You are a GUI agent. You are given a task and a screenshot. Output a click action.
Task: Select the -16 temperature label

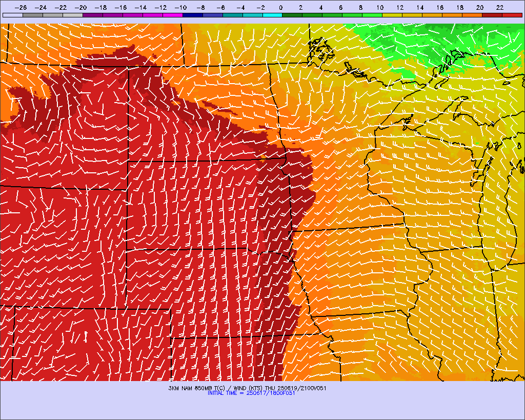(120, 7)
